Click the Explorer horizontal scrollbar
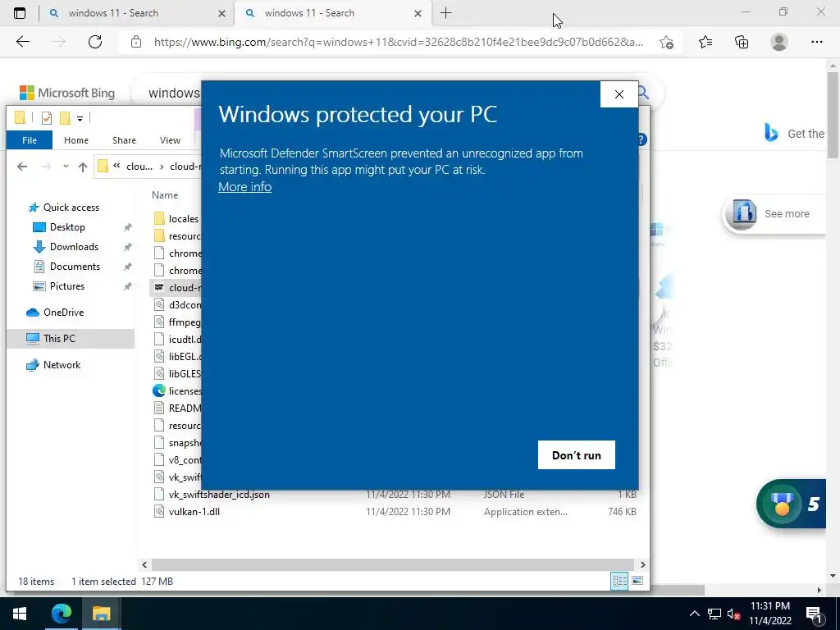840x630 pixels. [x=393, y=564]
